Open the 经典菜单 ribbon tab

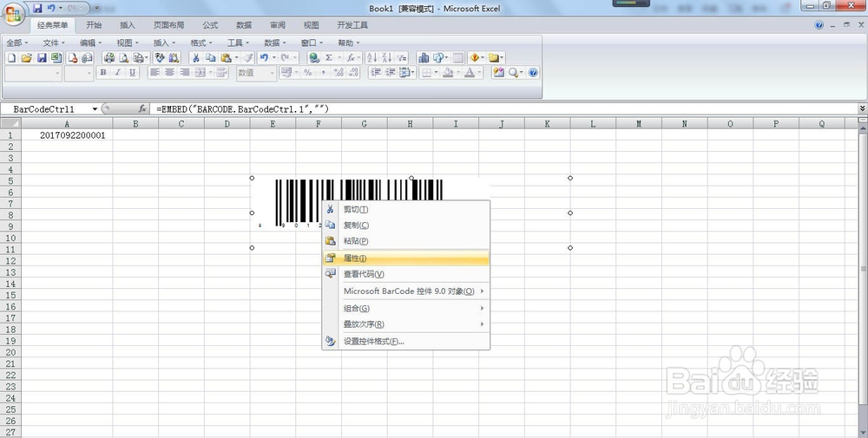pyautogui.click(x=53, y=25)
